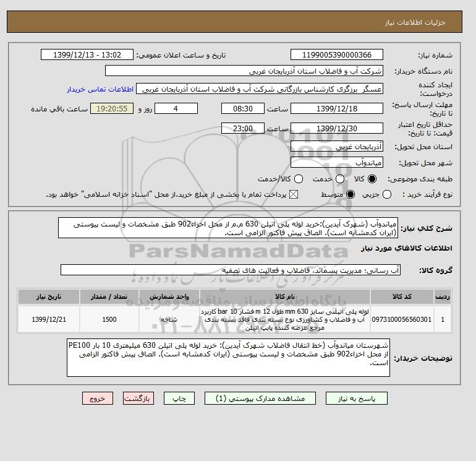Click the request creator name field
Viewport: 476px width, 461px height.
[x=260, y=89]
